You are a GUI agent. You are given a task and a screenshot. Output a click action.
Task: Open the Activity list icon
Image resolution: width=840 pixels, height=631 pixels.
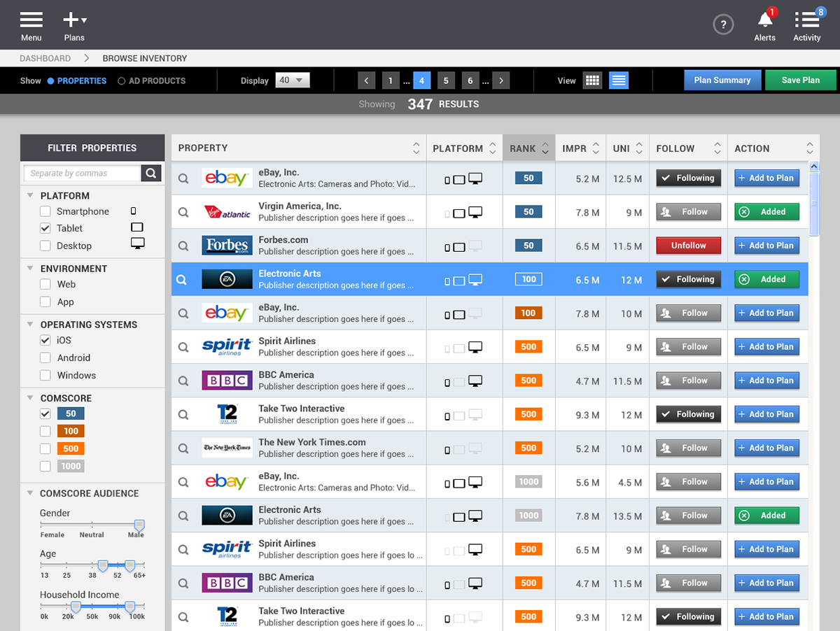(807, 20)
